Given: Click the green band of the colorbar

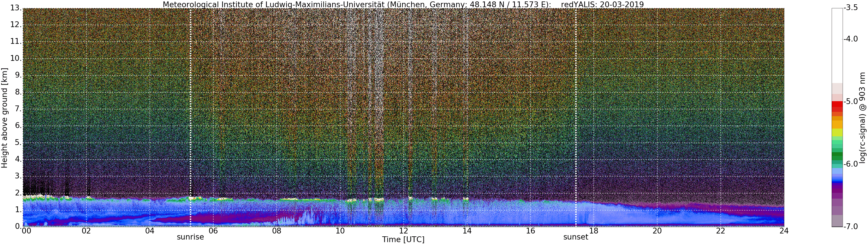Looking at the screenshot, I should tap(837, 157).
